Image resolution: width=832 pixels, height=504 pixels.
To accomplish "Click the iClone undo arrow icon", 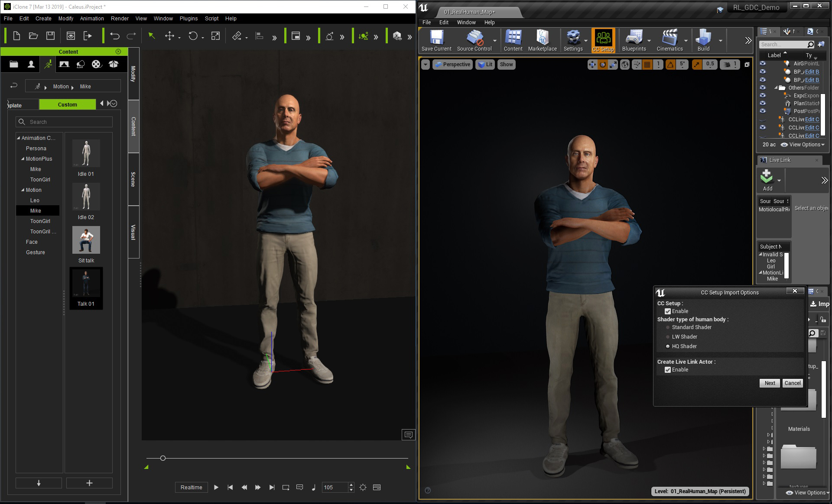I will pos(114,36).
